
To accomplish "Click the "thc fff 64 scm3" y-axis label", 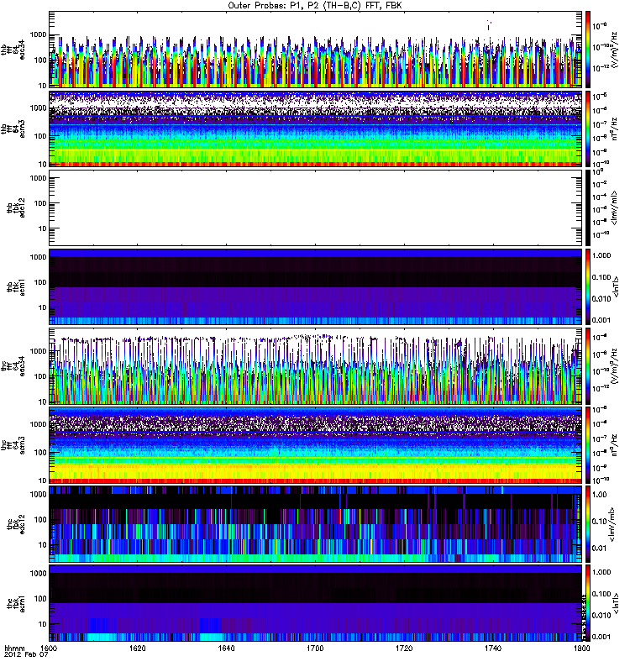I will tap(13, 445).
